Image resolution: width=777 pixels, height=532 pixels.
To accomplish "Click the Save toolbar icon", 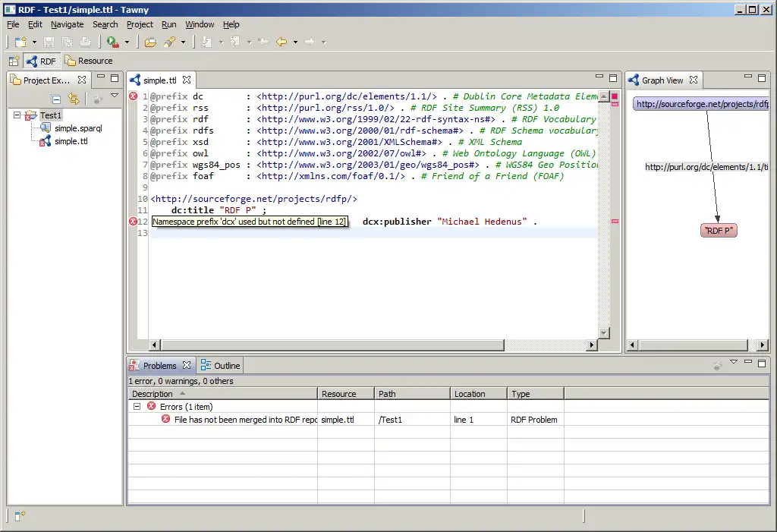I will pyautogui.click(x=49, y=42).
